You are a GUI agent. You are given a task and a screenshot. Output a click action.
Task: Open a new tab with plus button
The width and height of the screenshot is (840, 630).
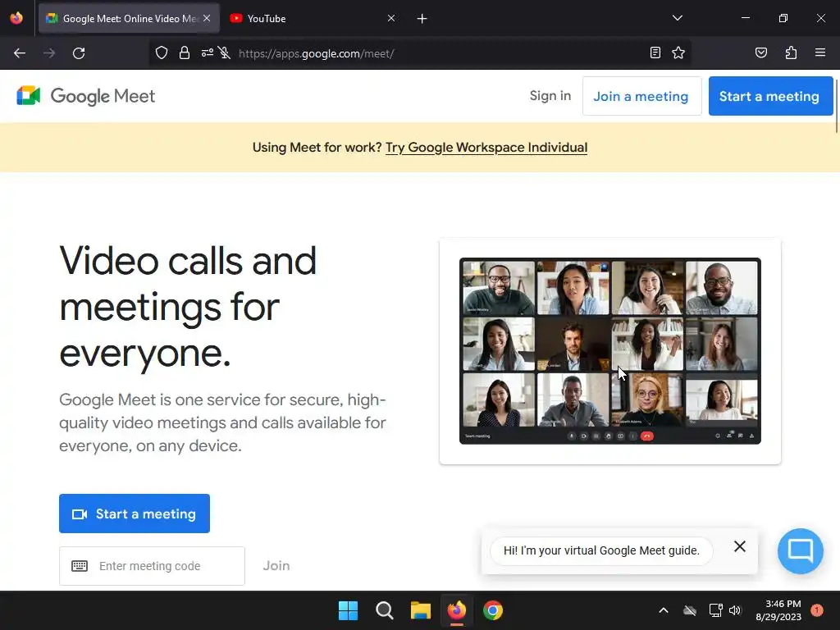click(x=422, y=19)
